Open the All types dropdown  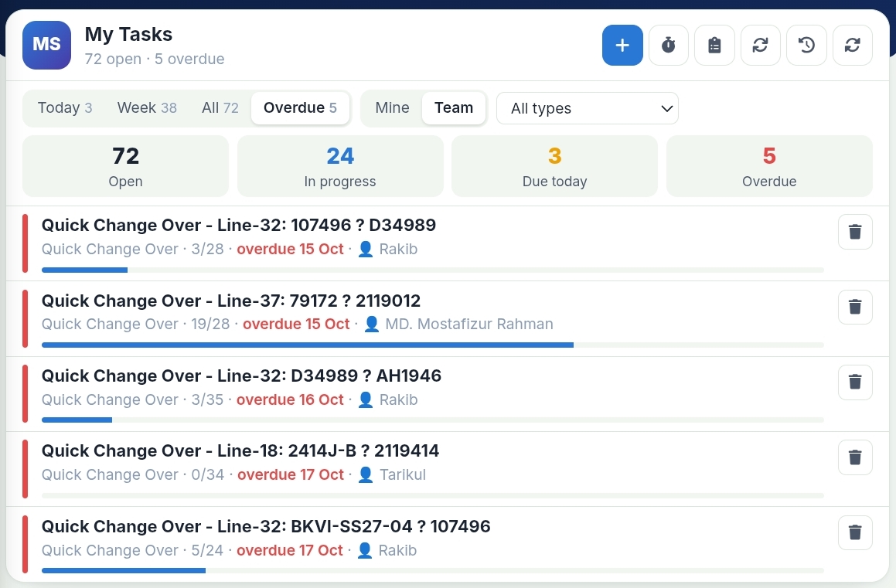[588, 108]
